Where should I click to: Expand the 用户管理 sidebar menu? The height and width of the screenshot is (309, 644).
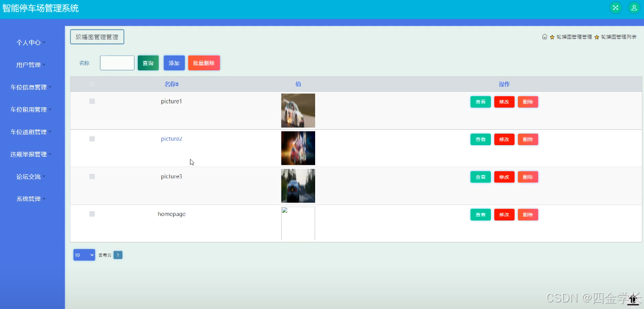coord(31,65)
